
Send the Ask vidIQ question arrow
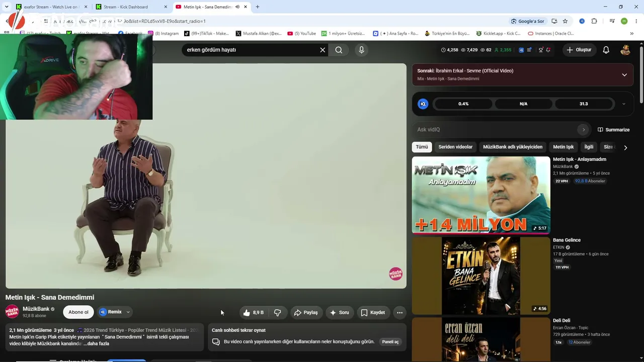coord(583,130)
